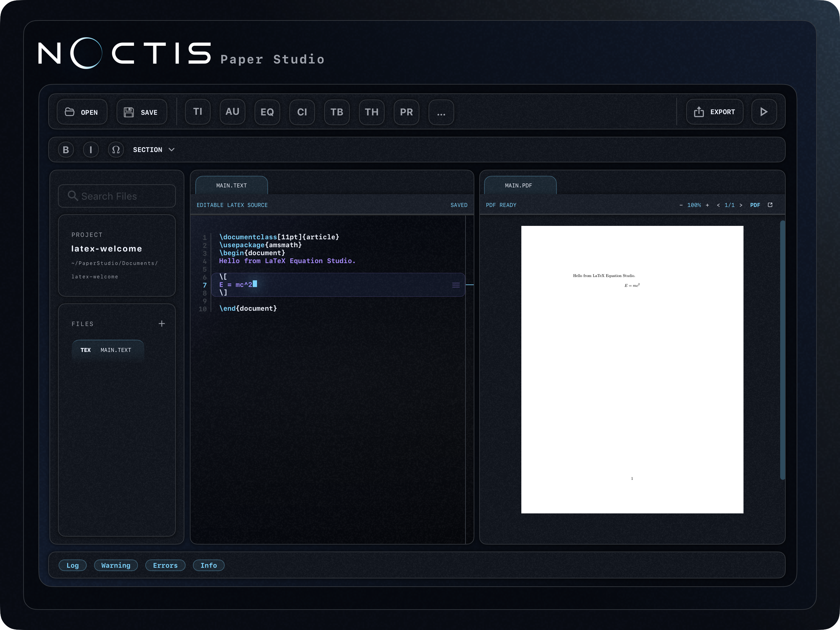Focus the Search Files field
Screen dimensions: 840x630
[x=117, y=196]
